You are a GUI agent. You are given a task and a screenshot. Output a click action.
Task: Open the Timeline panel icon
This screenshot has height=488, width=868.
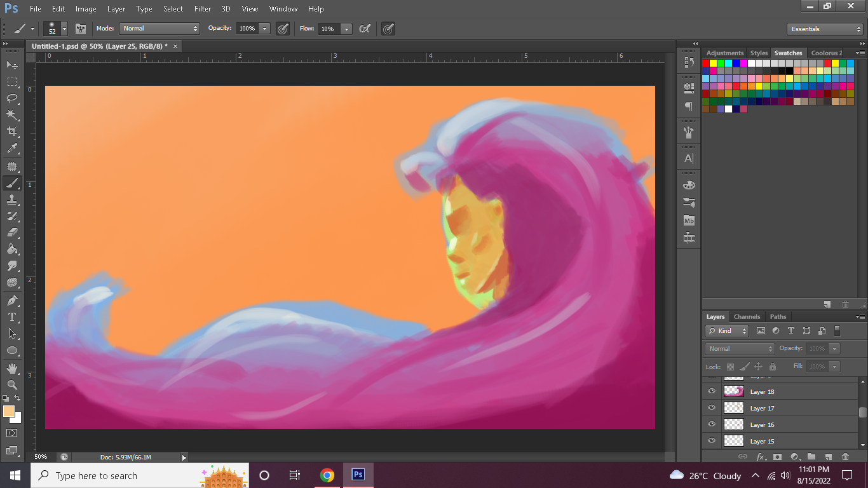click(689, 238)
